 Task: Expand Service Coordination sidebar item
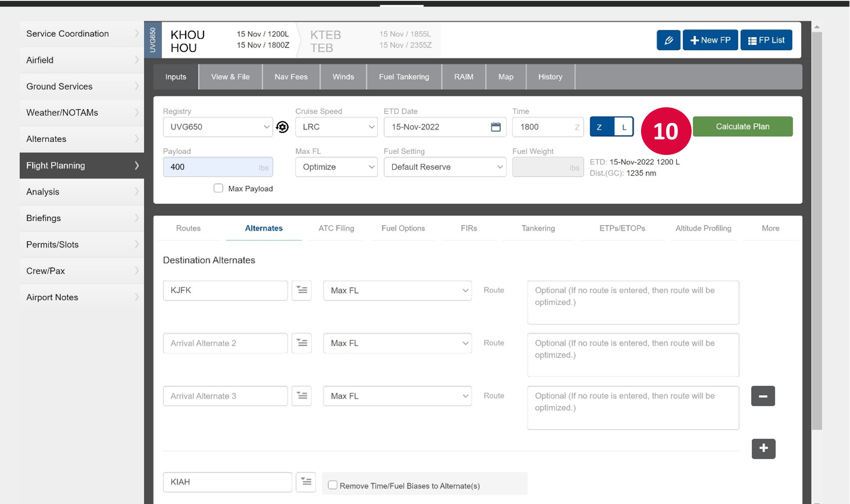click(x=81, y=33)
